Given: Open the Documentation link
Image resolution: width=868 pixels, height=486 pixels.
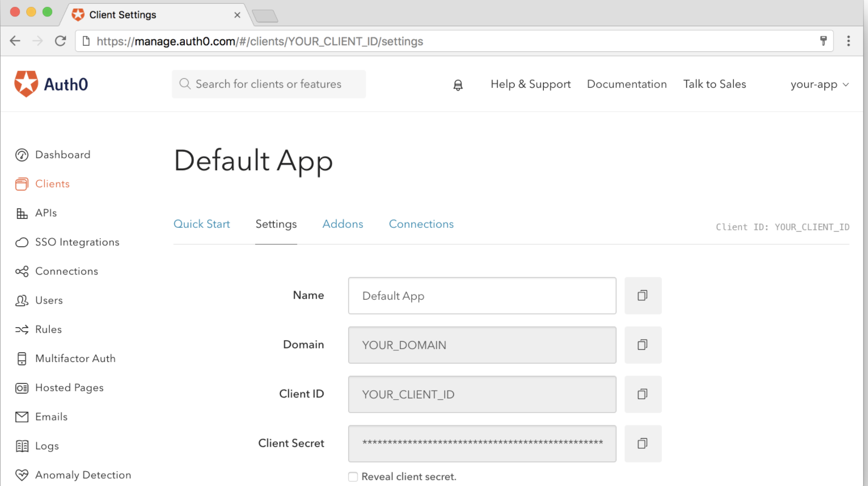Looking at the screenshot, I should pyautogui.click(x=627, y=84).
